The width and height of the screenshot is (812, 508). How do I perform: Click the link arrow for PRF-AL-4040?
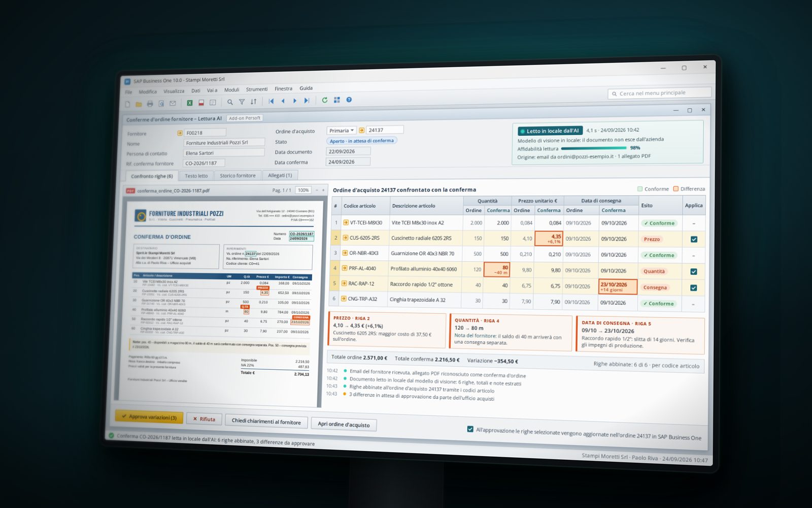[345, 268]
